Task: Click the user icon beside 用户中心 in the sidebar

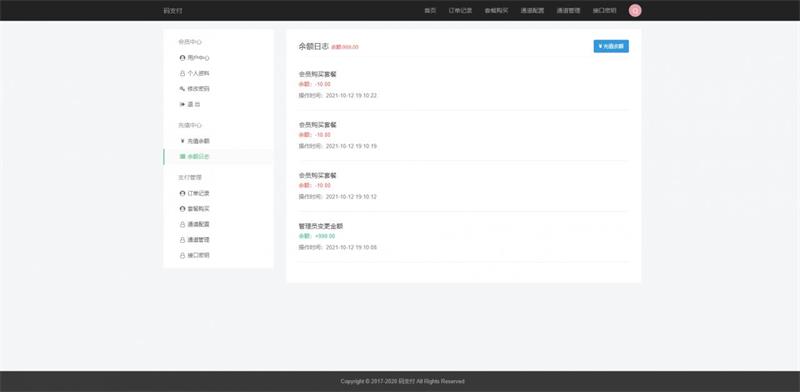Action: tap(182, 58)
